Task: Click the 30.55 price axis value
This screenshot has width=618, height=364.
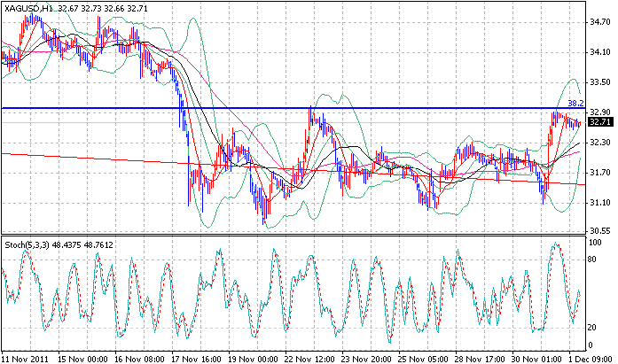Action: point(600,230)
